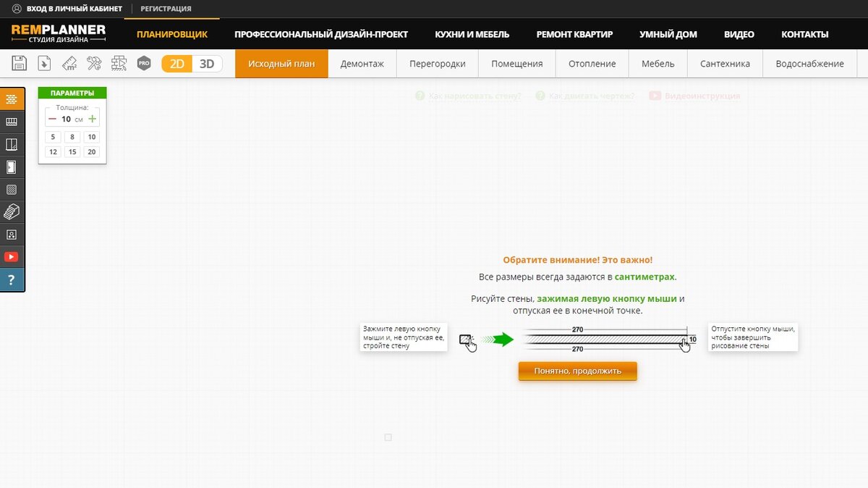Save the project using the floppy disk icon
868x488 pixels.
[x=19, y=63]
